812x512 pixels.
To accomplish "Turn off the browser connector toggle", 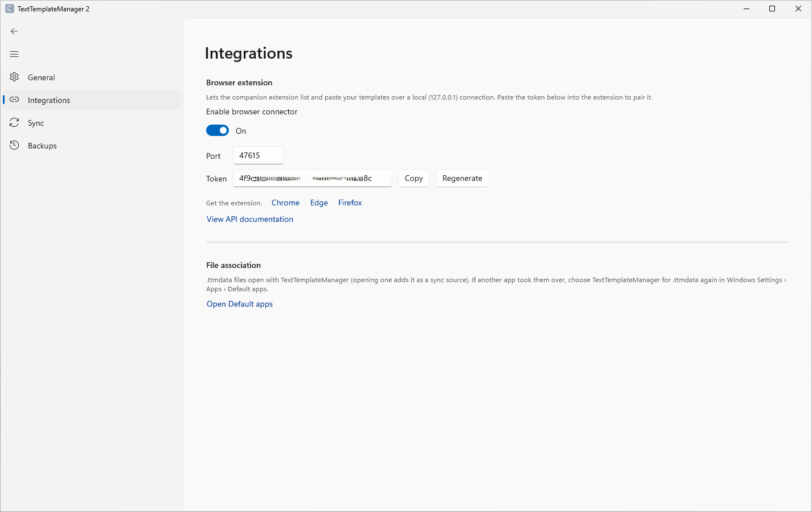I will pos(218,130).
